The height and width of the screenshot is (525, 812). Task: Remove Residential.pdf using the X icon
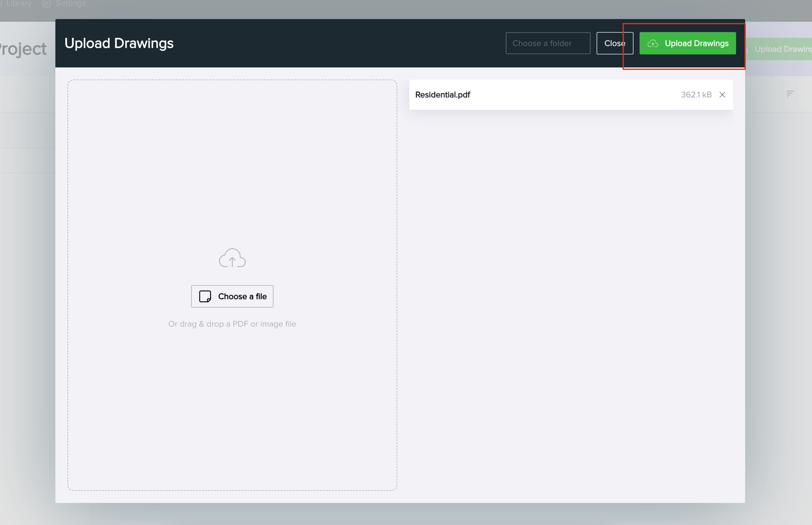[x=722, y=94]
